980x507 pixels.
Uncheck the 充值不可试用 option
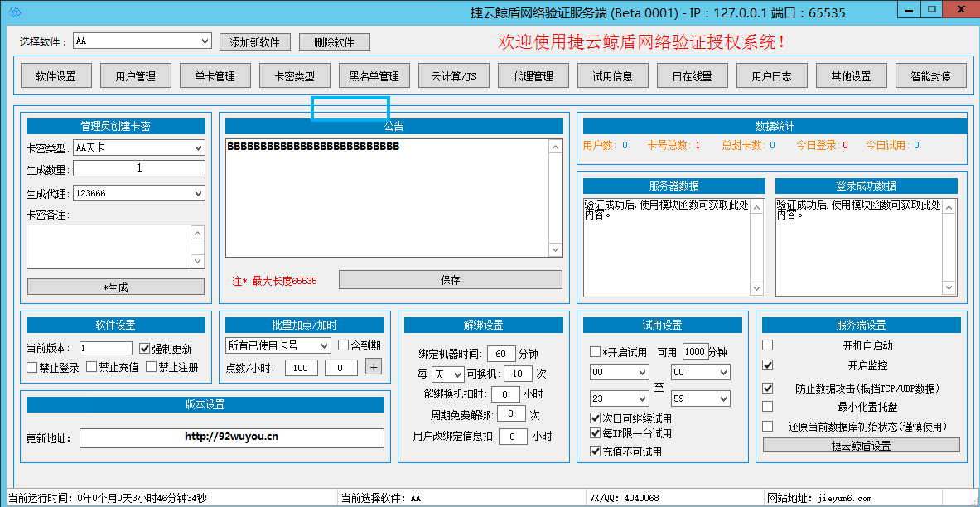pos(595,451)
